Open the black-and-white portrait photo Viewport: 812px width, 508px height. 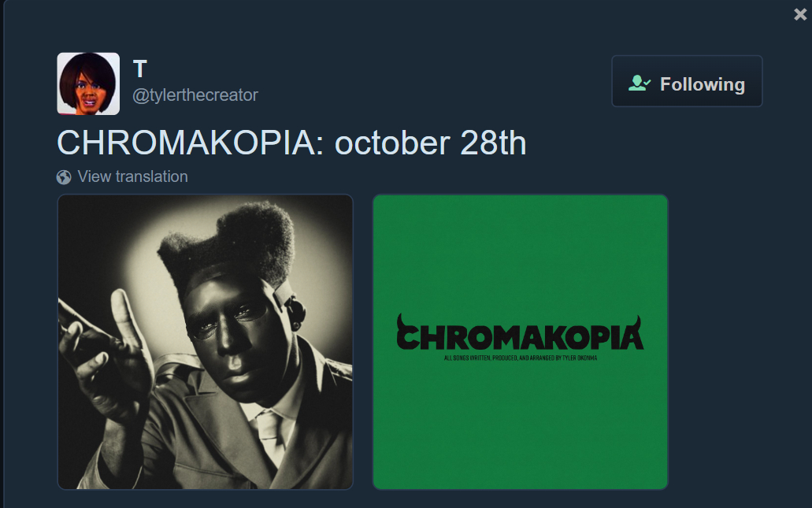pyautogui.click(x=205, y=342)
